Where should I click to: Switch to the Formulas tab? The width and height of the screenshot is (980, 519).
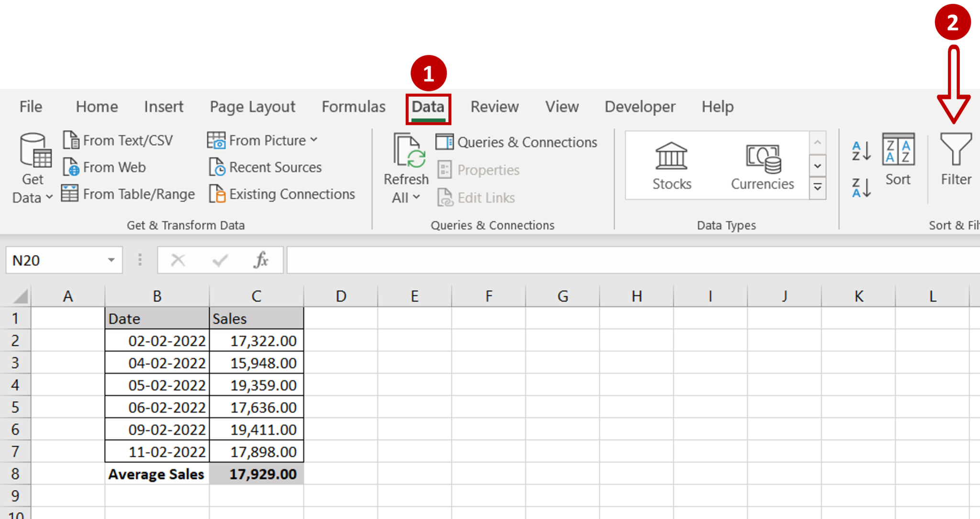pos(354,106)
